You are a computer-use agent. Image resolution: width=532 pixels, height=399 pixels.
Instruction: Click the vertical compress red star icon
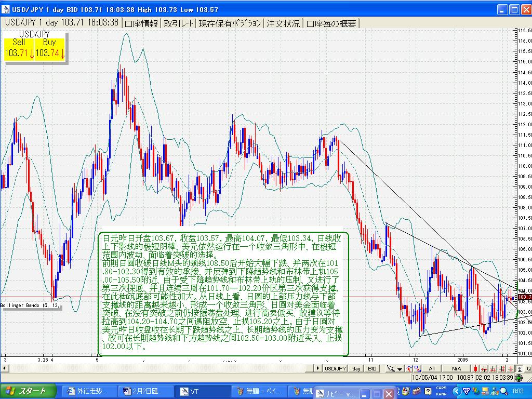510,368
